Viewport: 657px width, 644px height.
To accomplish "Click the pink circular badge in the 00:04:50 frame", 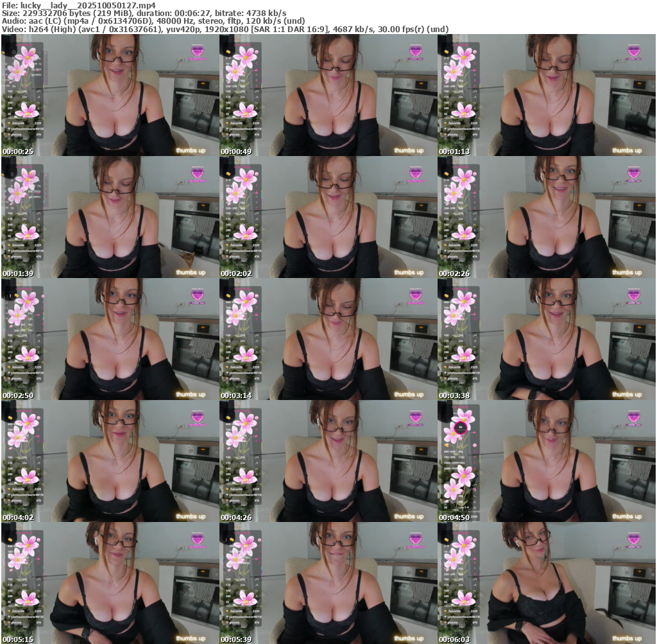I will [x=460, y=426].
